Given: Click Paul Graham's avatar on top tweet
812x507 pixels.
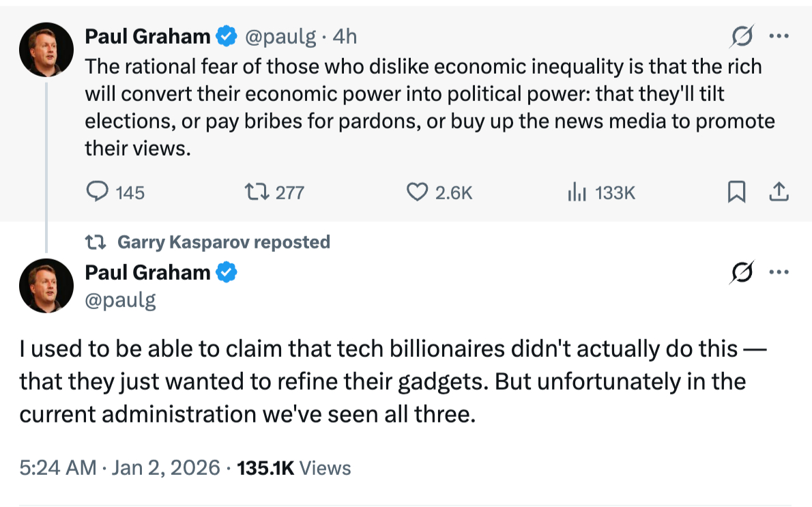Looking at the screenshot, I should point(46,49).
